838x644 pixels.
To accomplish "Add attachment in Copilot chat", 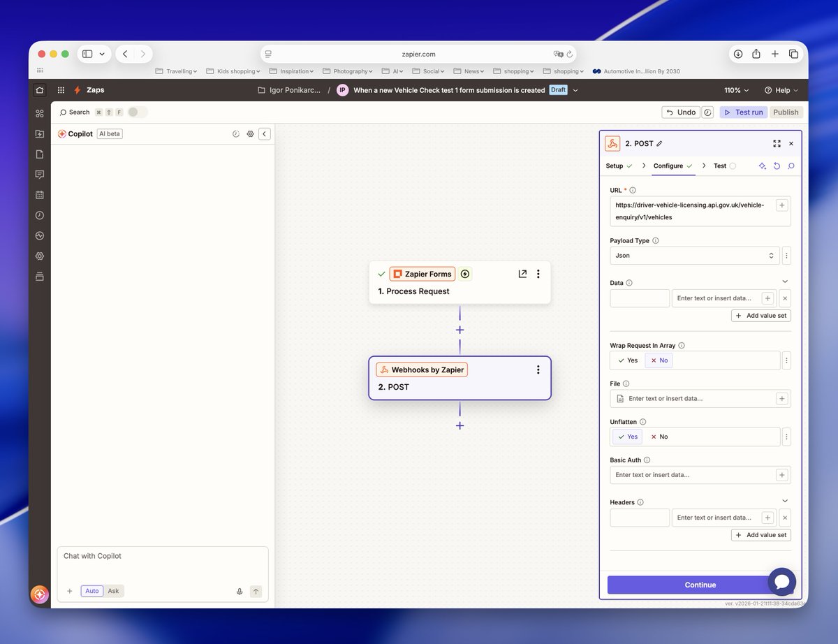I will pos(69,591).
